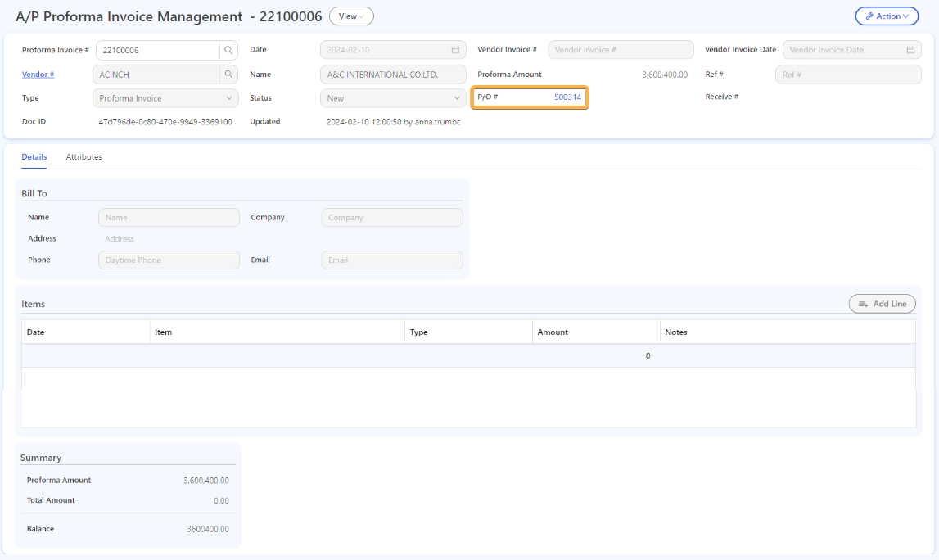
Task: Open the View dropdown next to the title
Action: tap(350, 16)
